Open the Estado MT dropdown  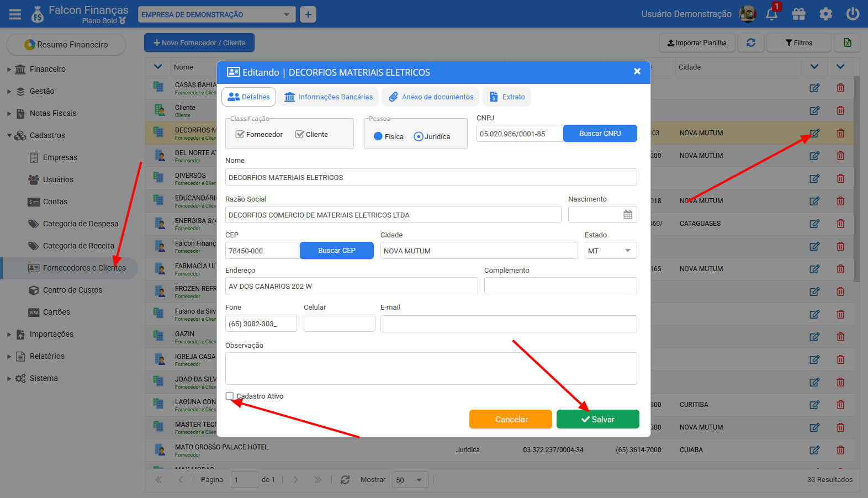[x=610, y=251]
